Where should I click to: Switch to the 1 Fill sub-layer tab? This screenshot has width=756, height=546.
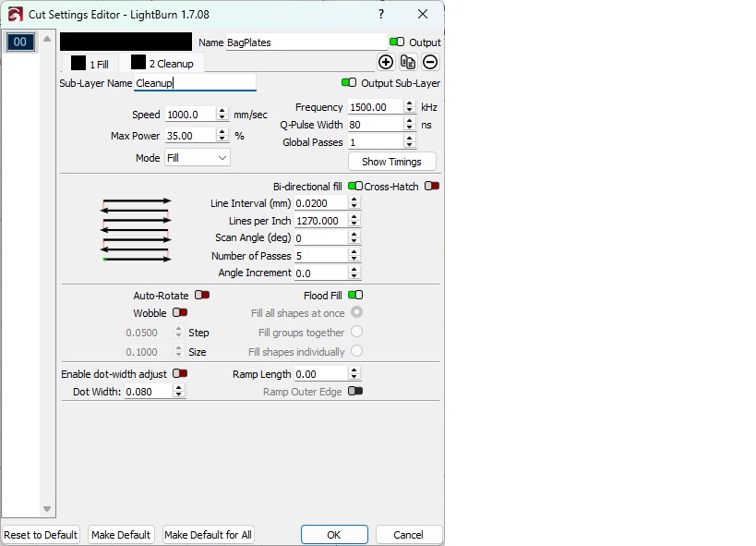[x=90, y=63]
